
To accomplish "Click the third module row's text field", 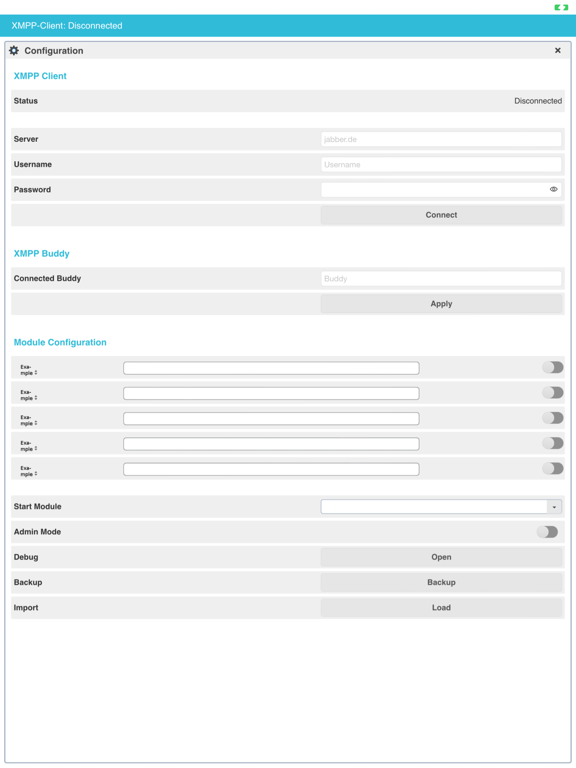I will tap(271, 418).
